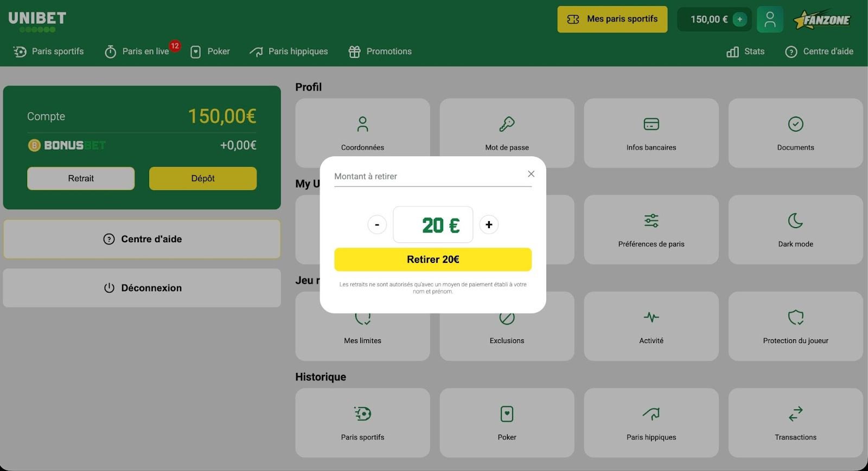The image size is (868, 471).
Task: Open Coordonnées profile card
Action: click(x=362, y=133)
